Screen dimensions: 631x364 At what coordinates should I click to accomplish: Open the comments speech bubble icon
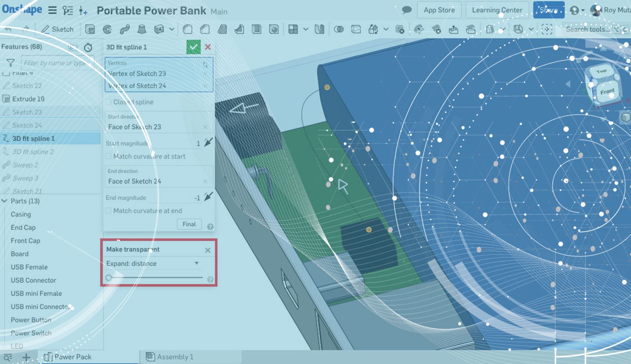point(407,10)
